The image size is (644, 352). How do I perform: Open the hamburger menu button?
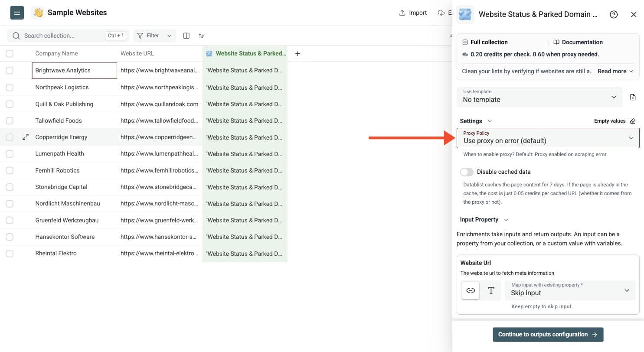(17, 13)
